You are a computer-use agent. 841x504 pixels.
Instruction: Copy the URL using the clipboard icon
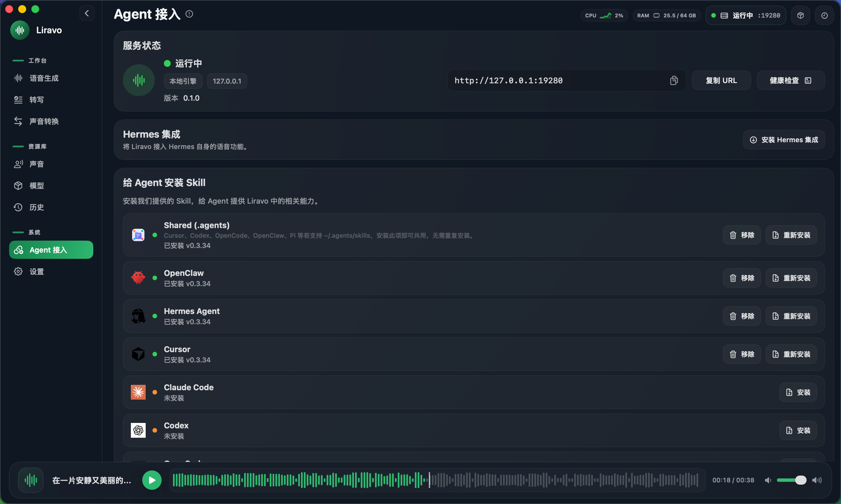(674, 80)
